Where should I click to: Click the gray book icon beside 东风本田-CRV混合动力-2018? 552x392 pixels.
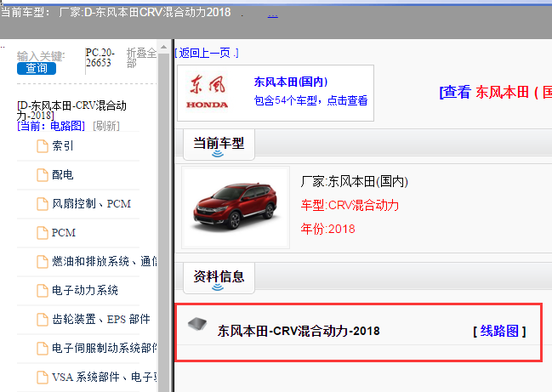[197, 324]
